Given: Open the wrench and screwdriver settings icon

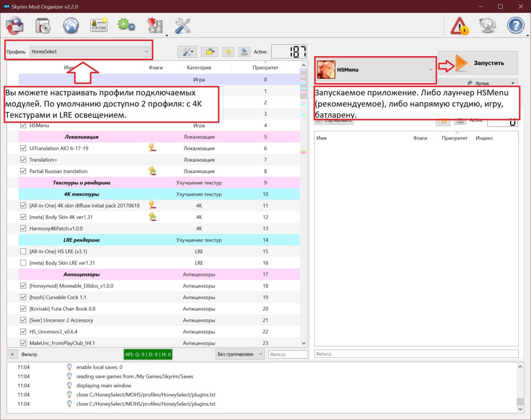Looking at the screenshot, I should [183, 26].
